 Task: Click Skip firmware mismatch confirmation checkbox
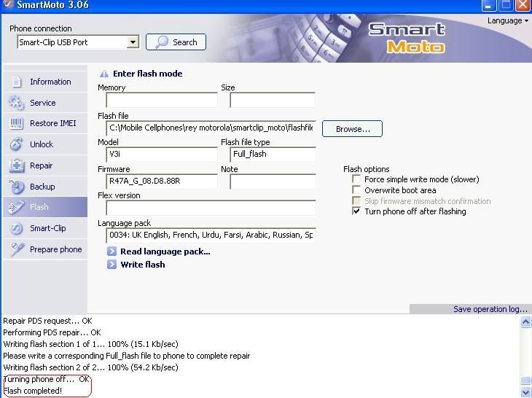(356, 201)
